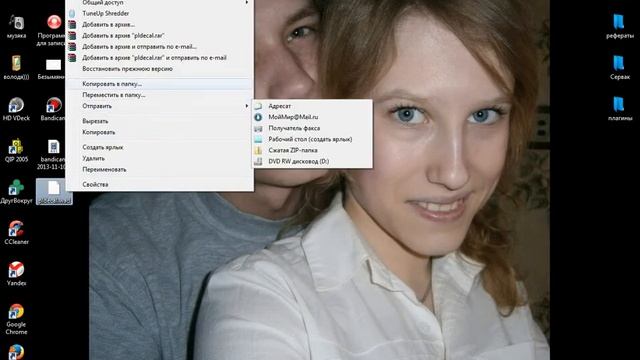Viewport: 640px width, 360px height.
Task: Send to Рабочий стол (создать ярлык)
Action: (312, 139)
